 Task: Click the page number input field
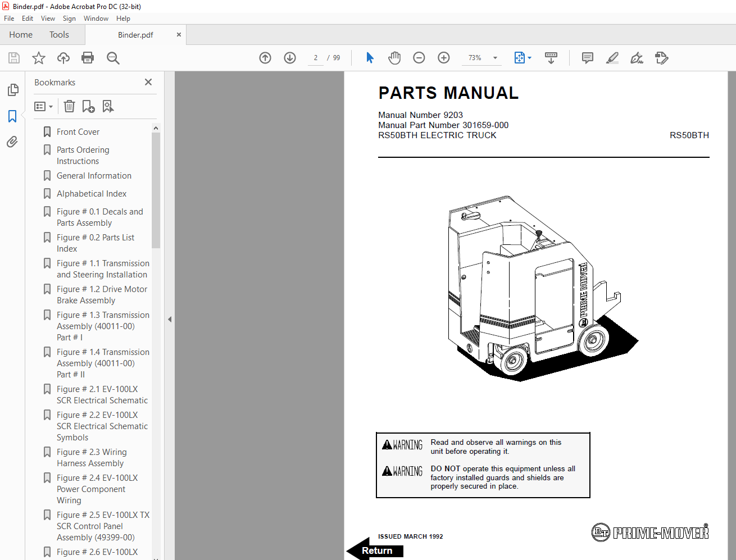(316, 58)
